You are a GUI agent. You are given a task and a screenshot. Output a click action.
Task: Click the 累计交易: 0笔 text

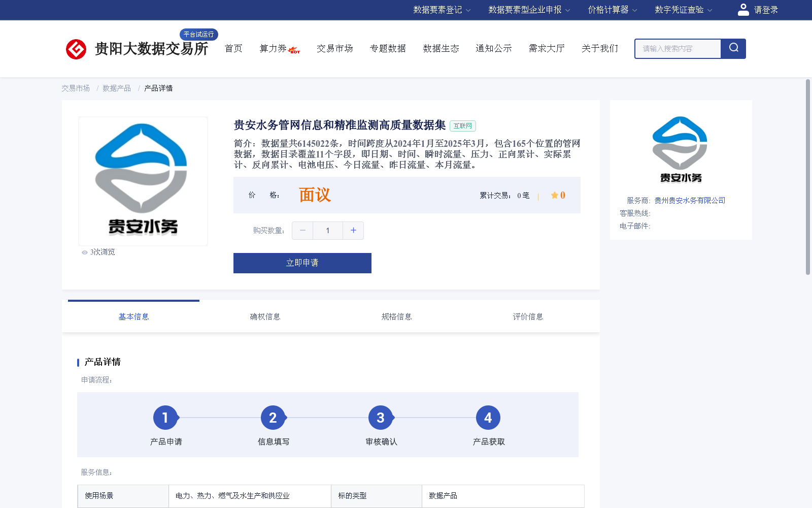click(504, 196)
